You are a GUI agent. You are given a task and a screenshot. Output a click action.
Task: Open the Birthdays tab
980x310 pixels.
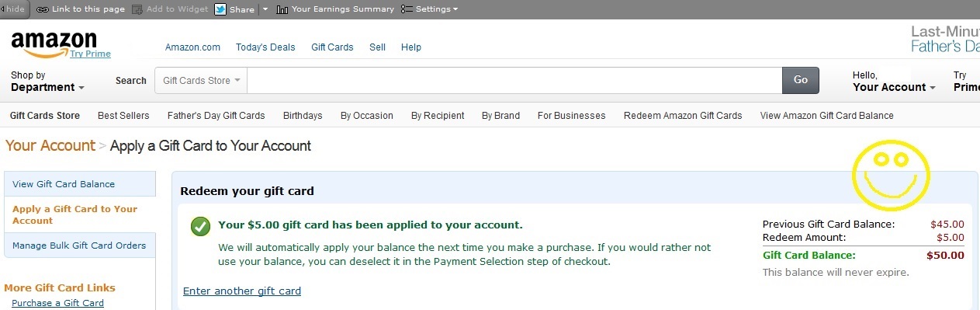[x=303, y=116]
